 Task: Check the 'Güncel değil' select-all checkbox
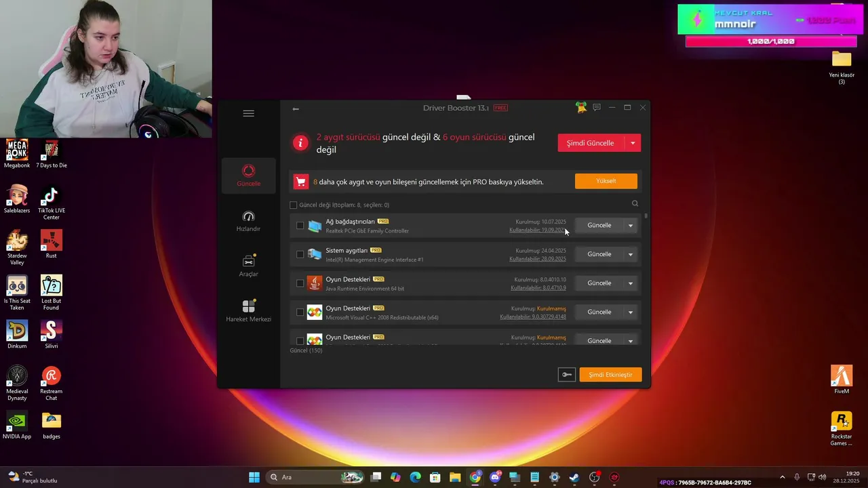tap(294, 205)
